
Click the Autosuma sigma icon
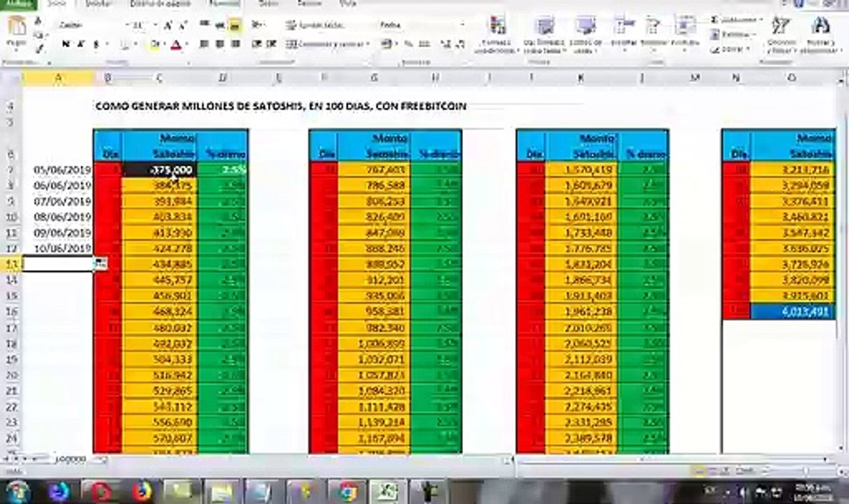coord(715,20)
